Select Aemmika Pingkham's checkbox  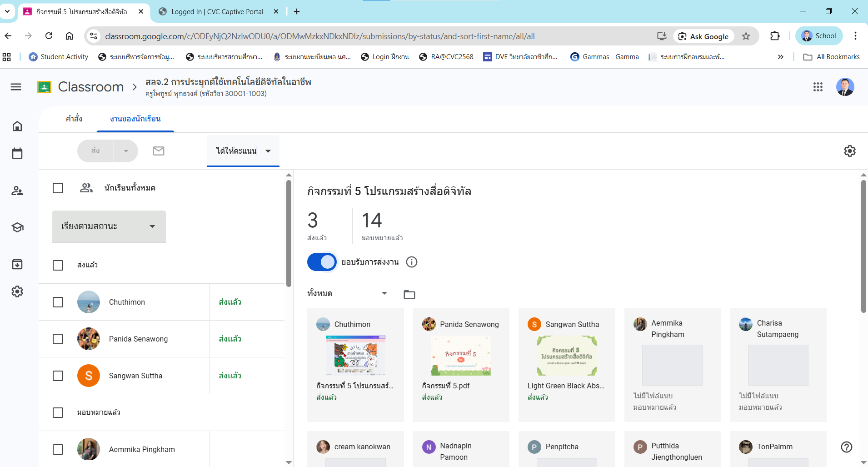[x=58, y=450]
